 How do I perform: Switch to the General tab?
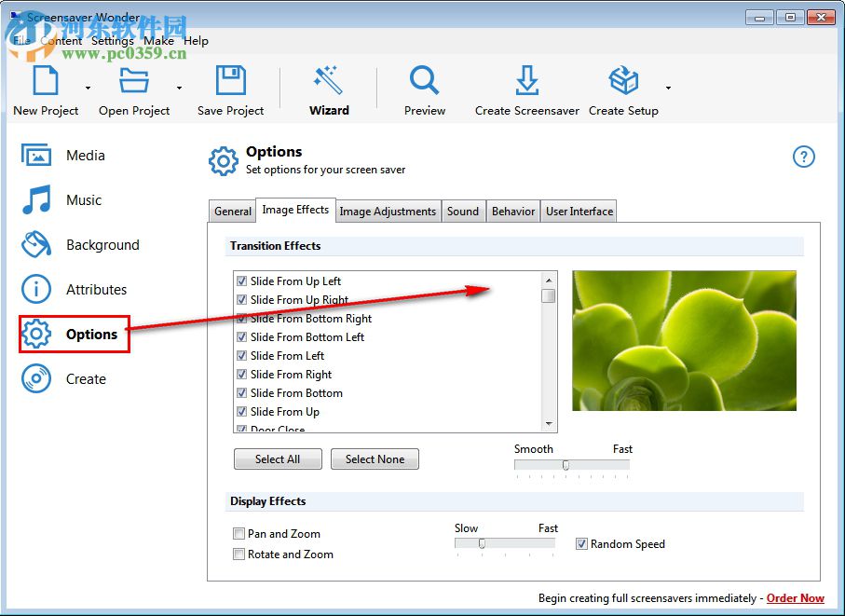(x=232, y=212)
